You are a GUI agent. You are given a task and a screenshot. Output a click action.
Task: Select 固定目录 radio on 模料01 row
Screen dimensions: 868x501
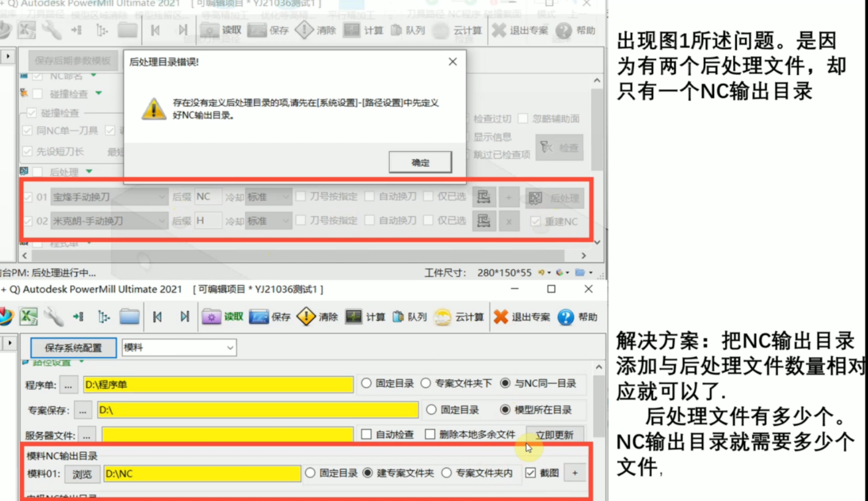[x=310, y=473]
